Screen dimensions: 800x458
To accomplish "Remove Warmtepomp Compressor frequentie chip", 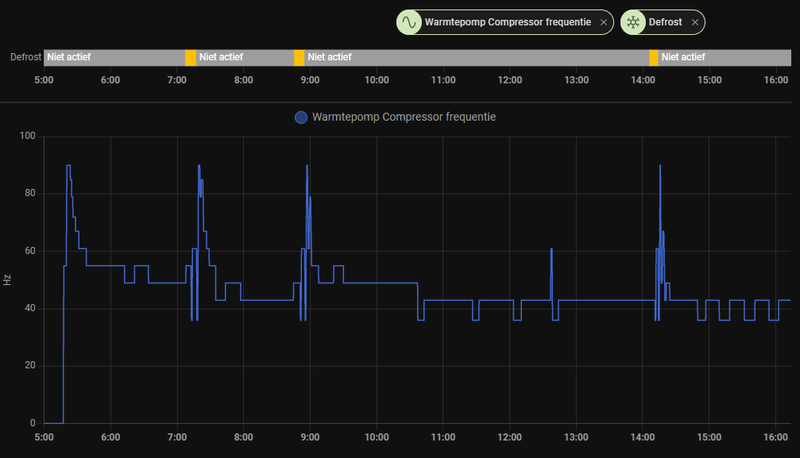I will pyautogui.click(x=604, y=22).
